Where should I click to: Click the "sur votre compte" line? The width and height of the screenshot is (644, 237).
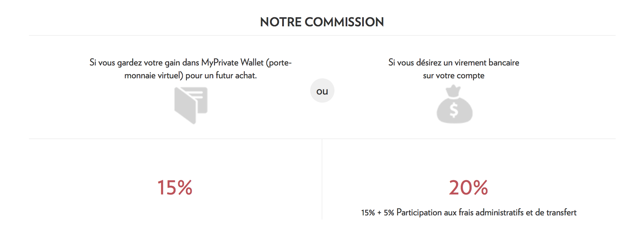[x=453, y=76]
